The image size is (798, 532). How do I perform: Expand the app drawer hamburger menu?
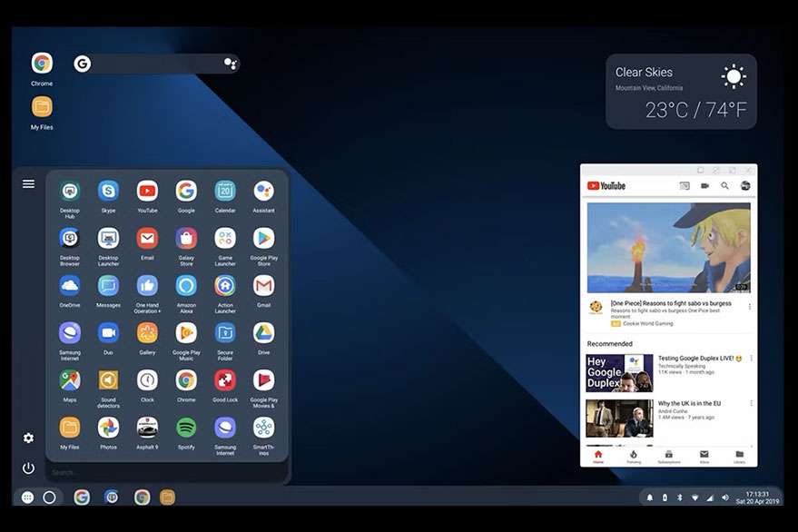(x=28, y=183)
